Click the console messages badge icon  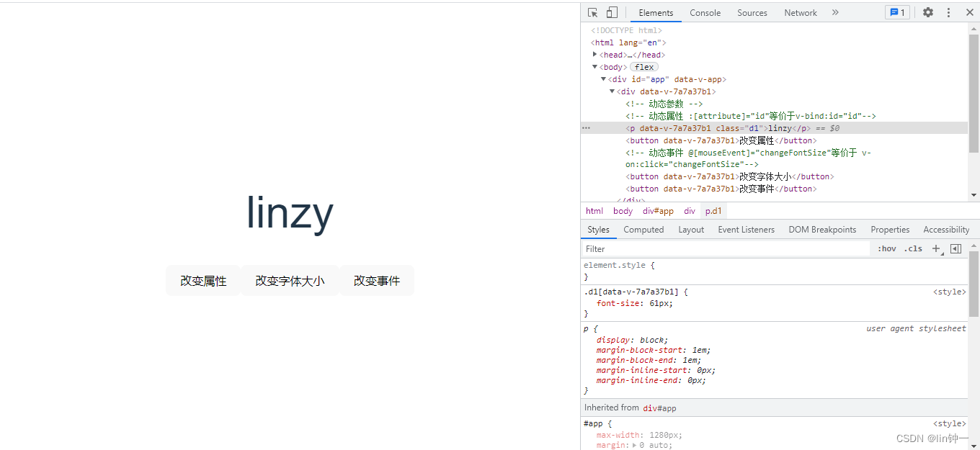[897, 13]
